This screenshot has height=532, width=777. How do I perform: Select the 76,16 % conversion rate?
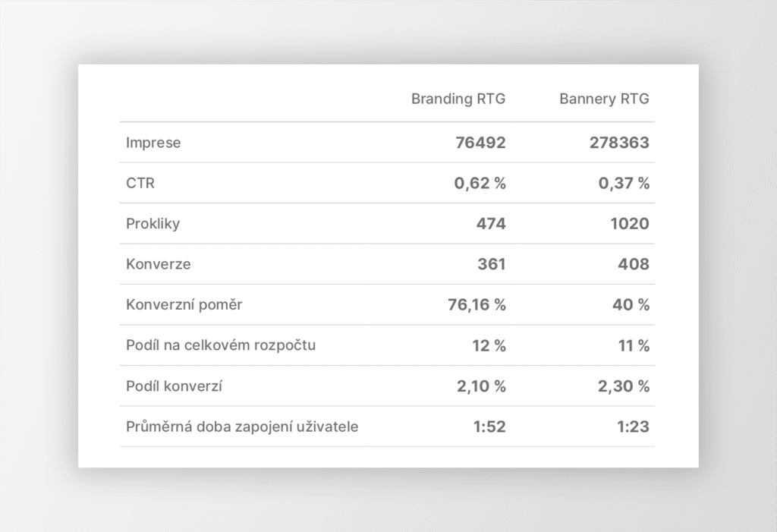pyautogui.click(x=477, y=305)
